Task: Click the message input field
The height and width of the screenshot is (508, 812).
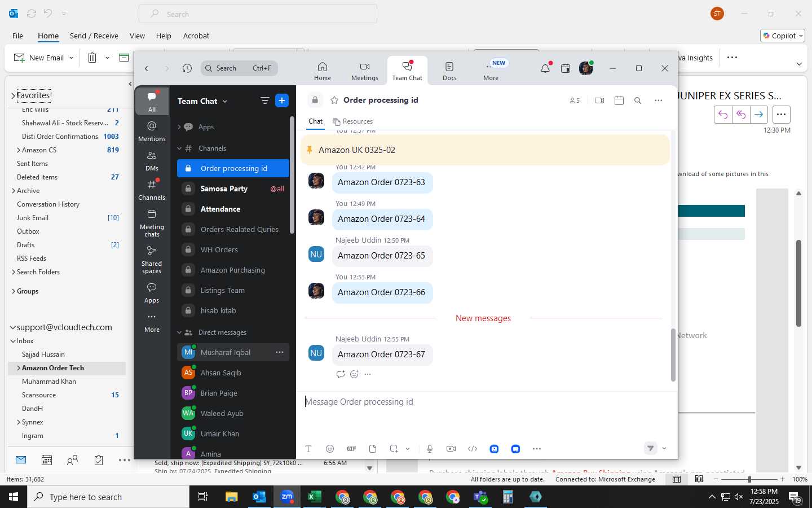Action: tap(485, 402)
